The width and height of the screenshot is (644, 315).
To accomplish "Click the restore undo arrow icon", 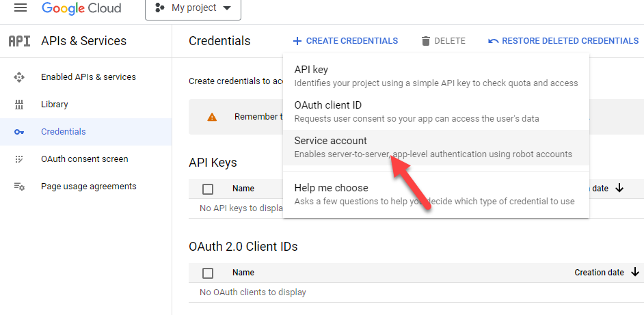I will click(494, 41).
